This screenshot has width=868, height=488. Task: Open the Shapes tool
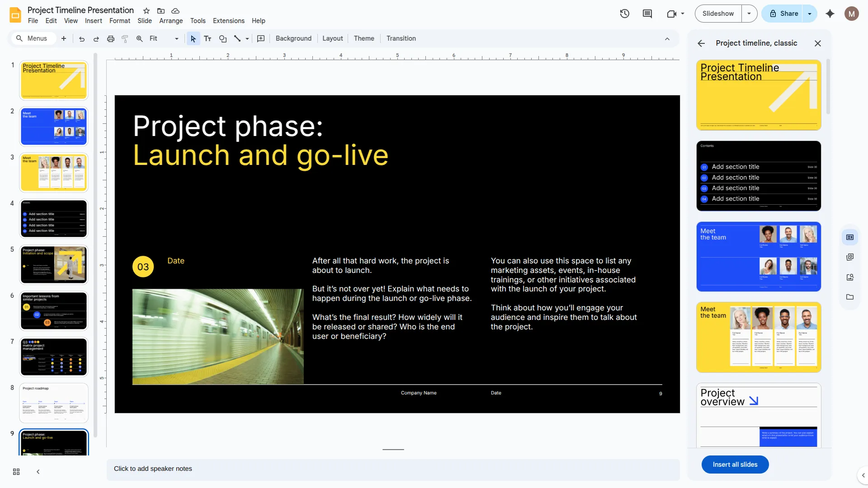222,38
